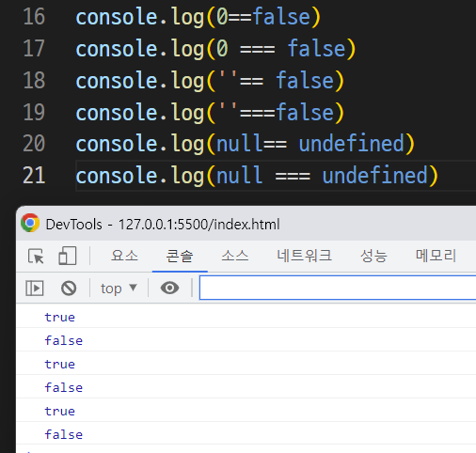Open the 네트워크 tab
The height and width of the screenshot is (453, 476).
tap(304, 256)
